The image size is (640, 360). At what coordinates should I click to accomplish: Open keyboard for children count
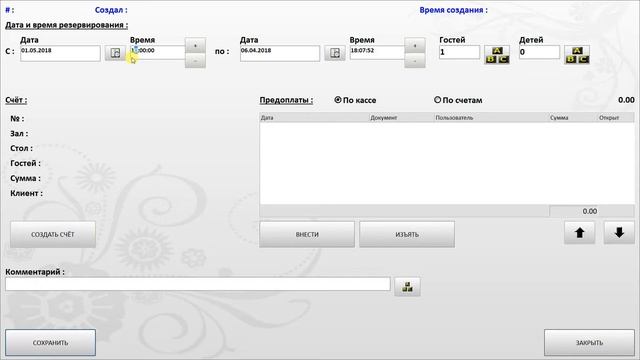pyautogui.click(x=577, y=55)
